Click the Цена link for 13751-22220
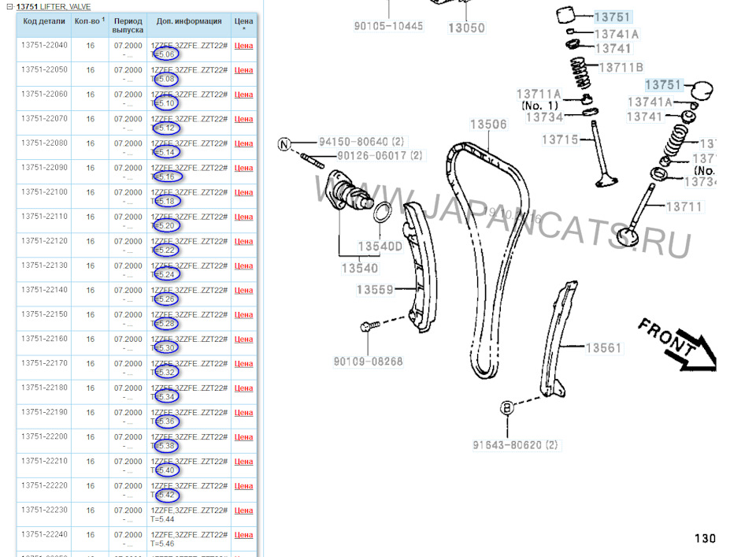The height and width of the screenshot is (557, 756). click(243, 486)
